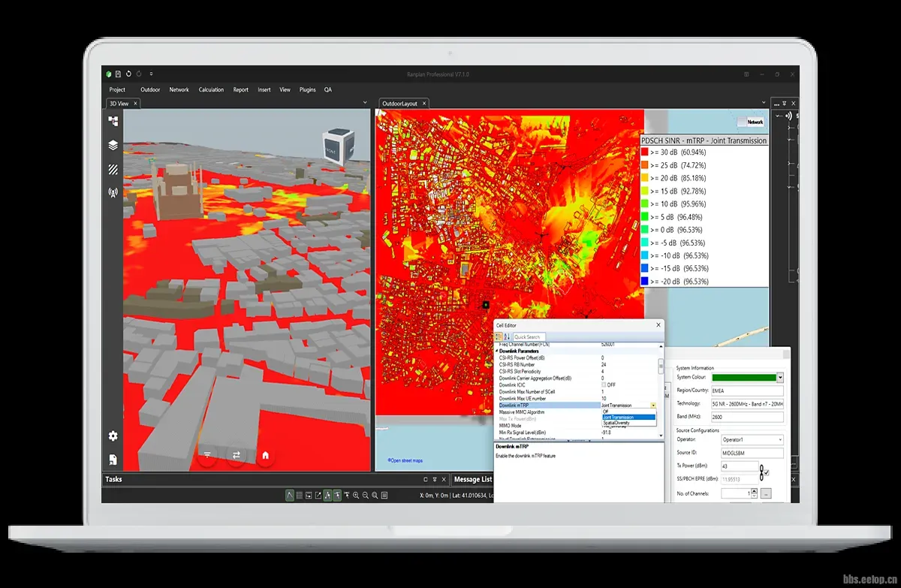This screenshot has height=588, width=901.
Task: Click the redo arrow in title bar
Action: coord(138,74)
